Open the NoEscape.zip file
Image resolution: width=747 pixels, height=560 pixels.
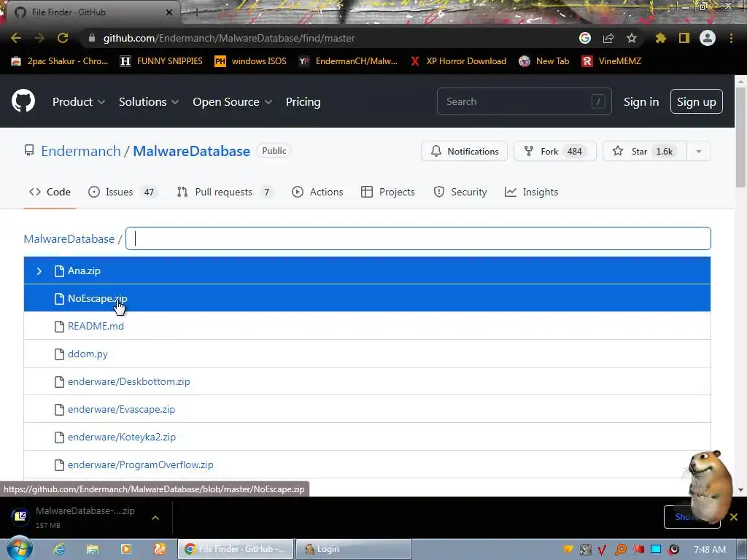pos(97,298)
